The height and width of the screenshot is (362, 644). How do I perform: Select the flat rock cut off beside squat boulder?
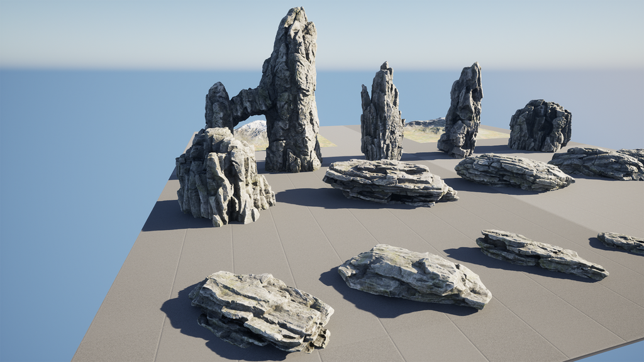601,163
